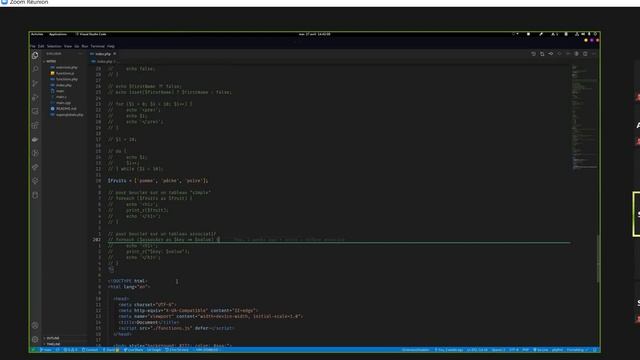Expand the TIMELINE section
The height and width of the screenshot is (360, 640).
coord(53,344)
